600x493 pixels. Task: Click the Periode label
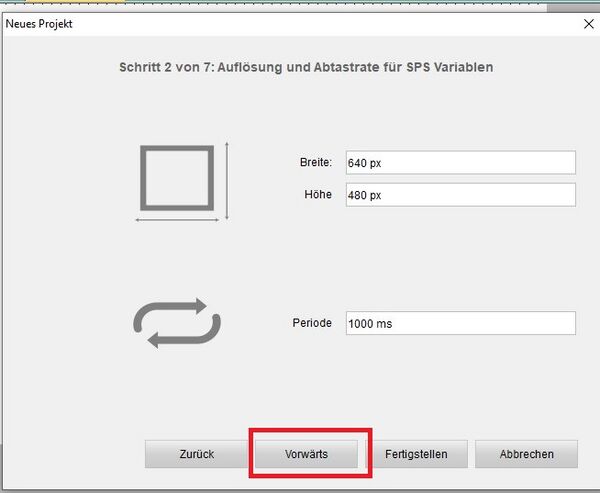(313, 324)
